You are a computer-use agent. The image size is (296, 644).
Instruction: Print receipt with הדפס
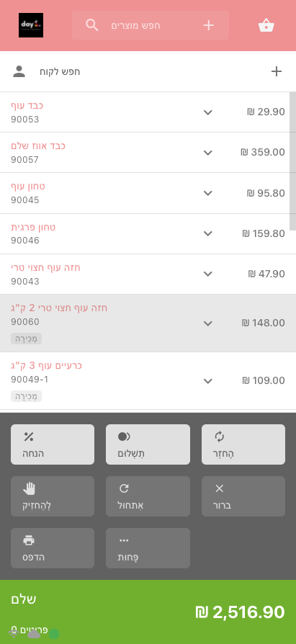53,548
